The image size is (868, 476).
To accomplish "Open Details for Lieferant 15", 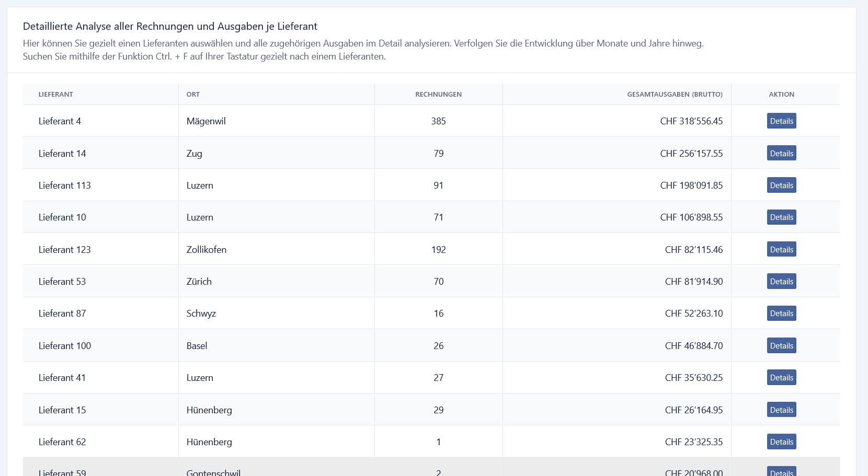I will click(781, 410).
